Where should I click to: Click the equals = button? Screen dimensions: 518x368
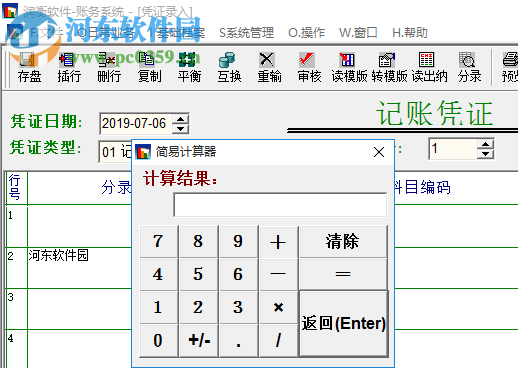pos(343,274)
